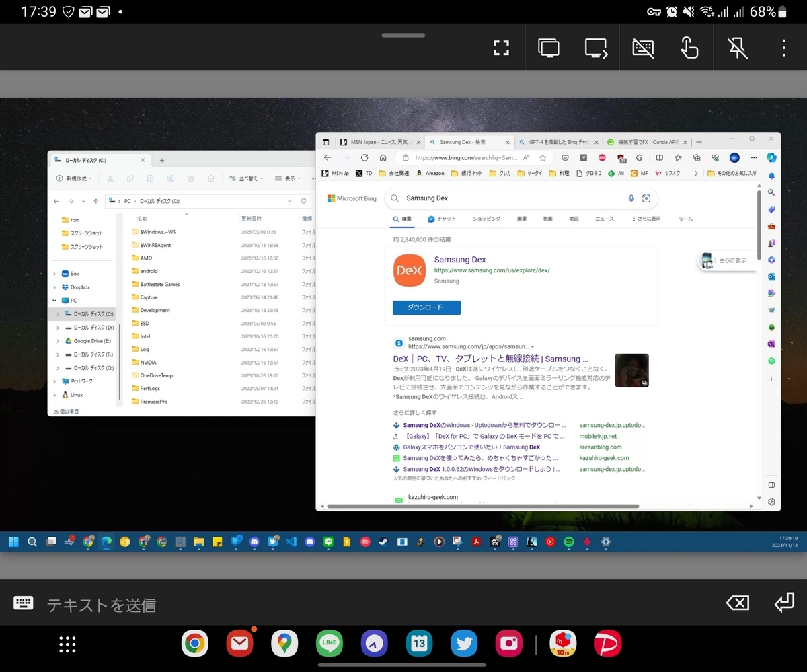Expand Linux node in Explorer tree
This screenshot has width=807, height=672.
pos(54,395)
